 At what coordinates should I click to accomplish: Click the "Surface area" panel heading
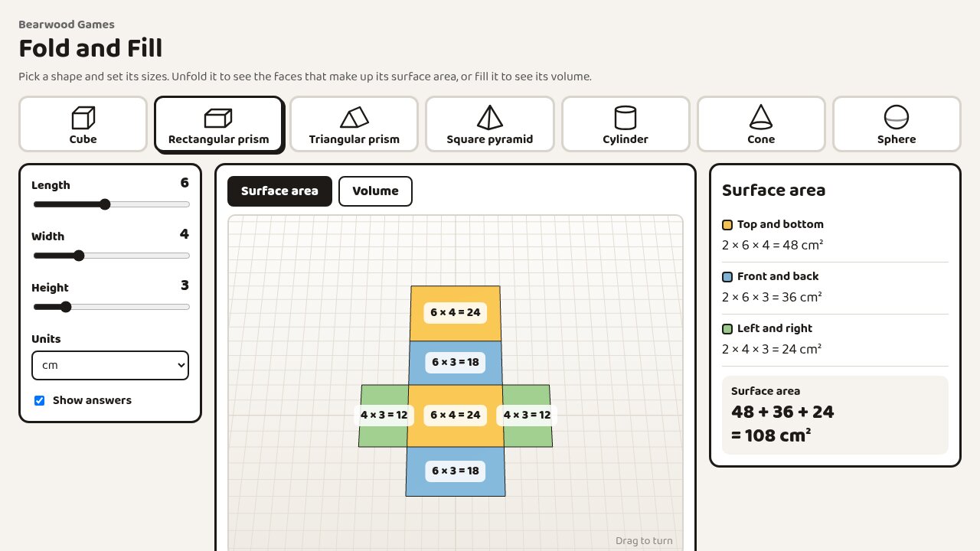774,191
